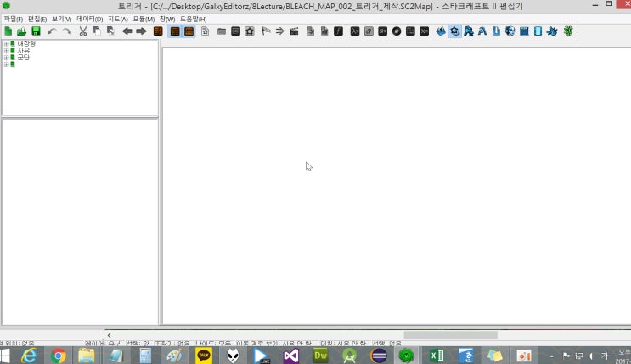Select the 내장형 tree item
The height and width of the screenshot is (364, 631).
click(x=26, y=43)
